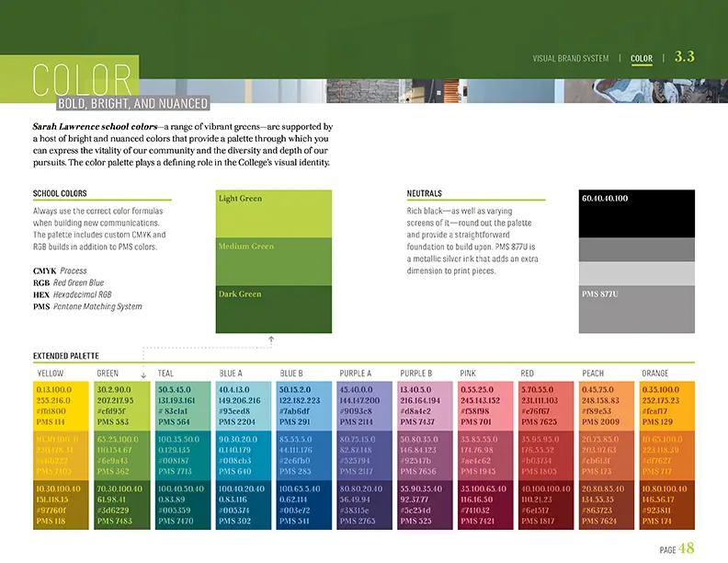728x563 pixels.
Task: Choose the Purple A PMS 2117 swatch
Action: click(365, 455)
